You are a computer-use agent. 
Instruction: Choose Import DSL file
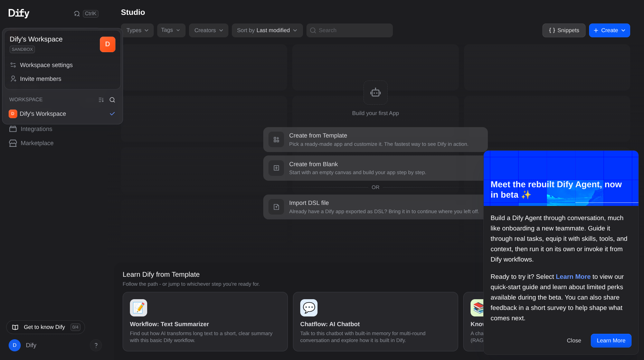(373, 207)
